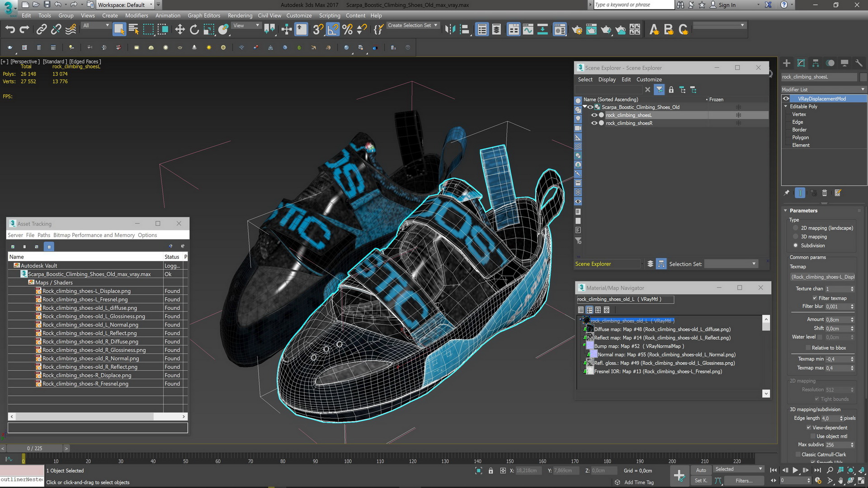Screen dimensions: 868x488
Task: Open the Select by Name dialog
Action: click(134, 30)
